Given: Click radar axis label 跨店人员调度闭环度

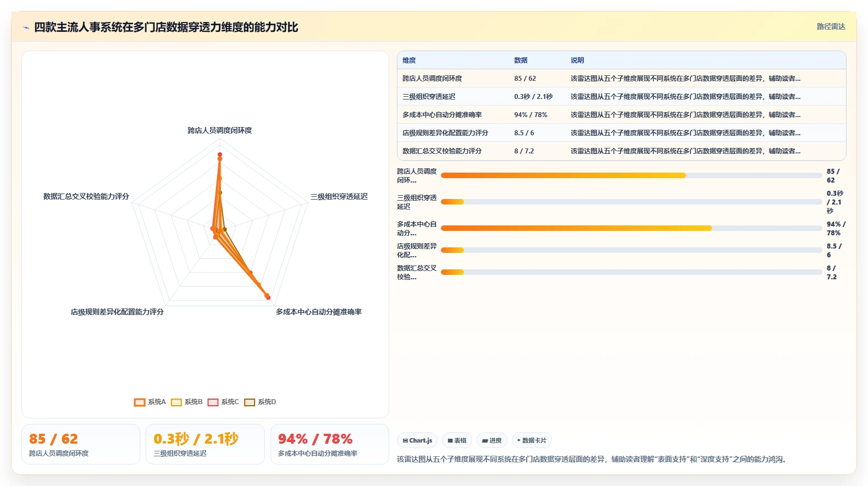Looking at the screenshot, I should pos(220,130).
